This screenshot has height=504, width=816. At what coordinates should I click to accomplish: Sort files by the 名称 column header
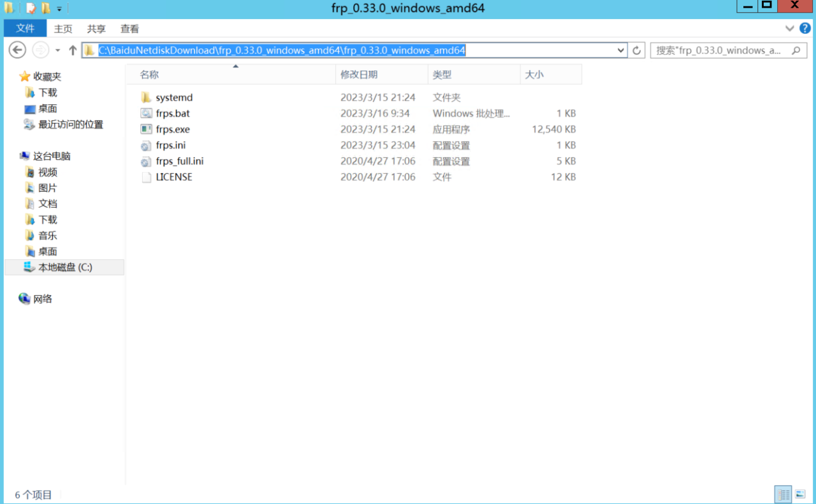(231, 75)
